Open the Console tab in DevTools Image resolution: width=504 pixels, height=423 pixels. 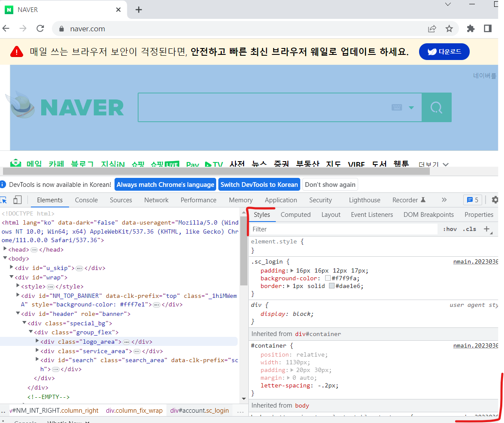(86, 200)
